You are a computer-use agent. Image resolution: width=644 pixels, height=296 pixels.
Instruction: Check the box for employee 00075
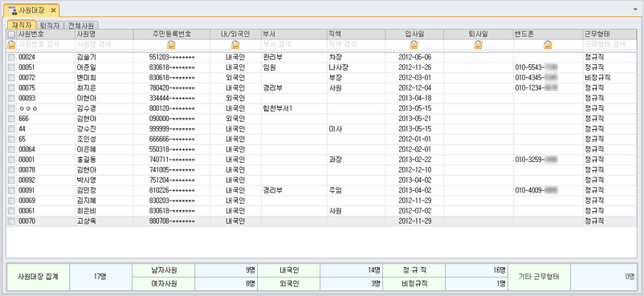tap(11, 88)
